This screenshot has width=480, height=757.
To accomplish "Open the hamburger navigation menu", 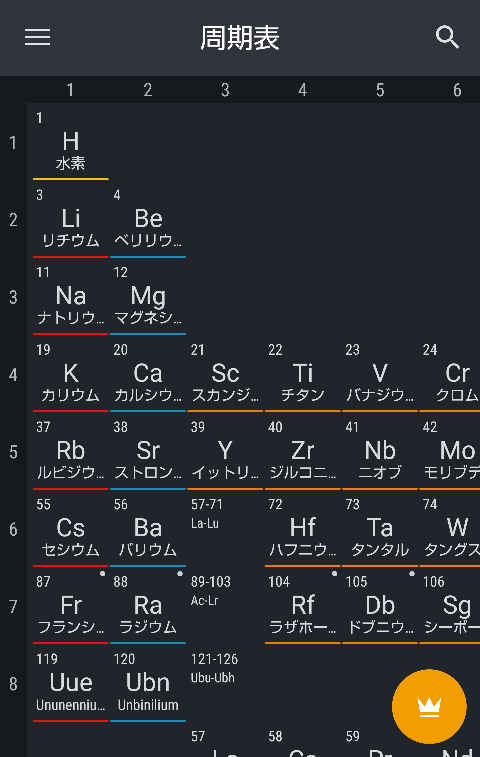I will [38, 37].
